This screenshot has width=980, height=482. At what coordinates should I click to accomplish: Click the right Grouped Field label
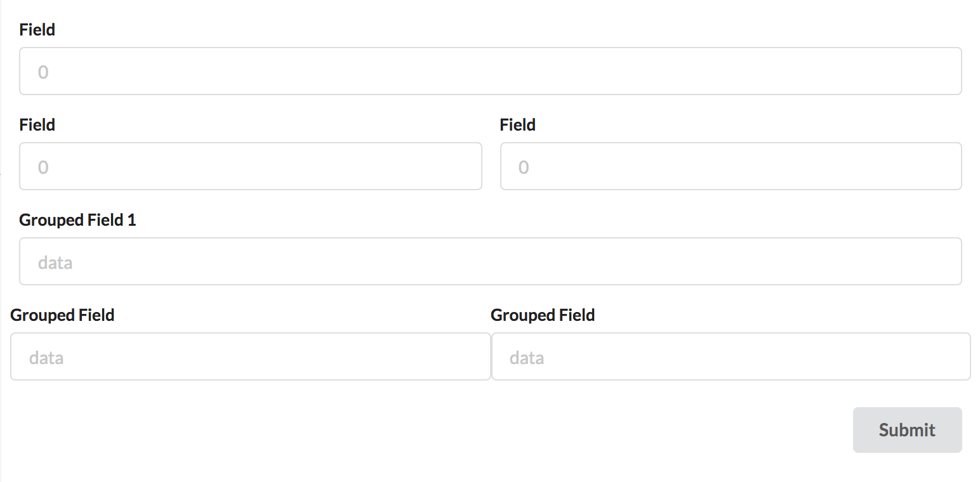point(543,315)
